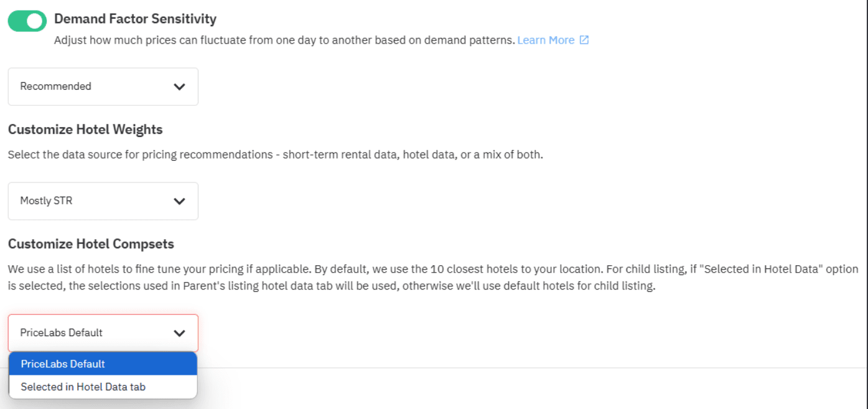Click the Demand Factor Sensitivity title

135,19
